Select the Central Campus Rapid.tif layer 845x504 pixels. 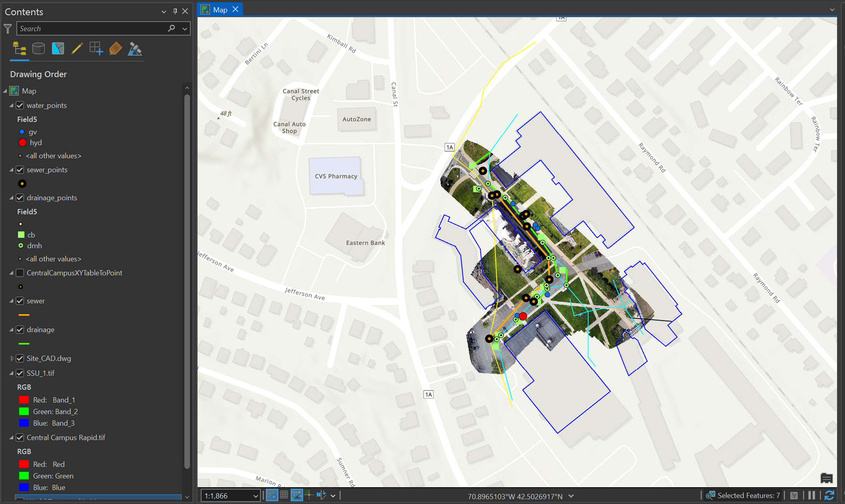click(66, 438)
